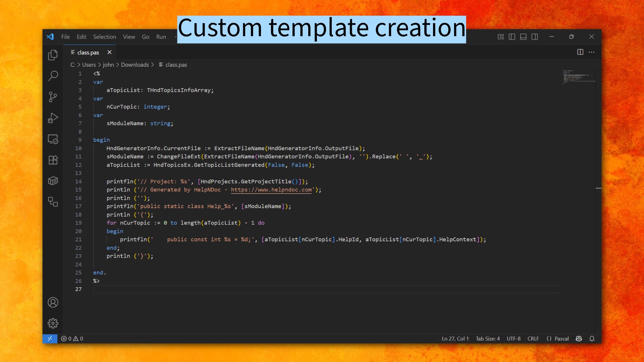Open the Search view
Image resolution: width=644 pixels, height=362 pixels.
click(53, 76)
